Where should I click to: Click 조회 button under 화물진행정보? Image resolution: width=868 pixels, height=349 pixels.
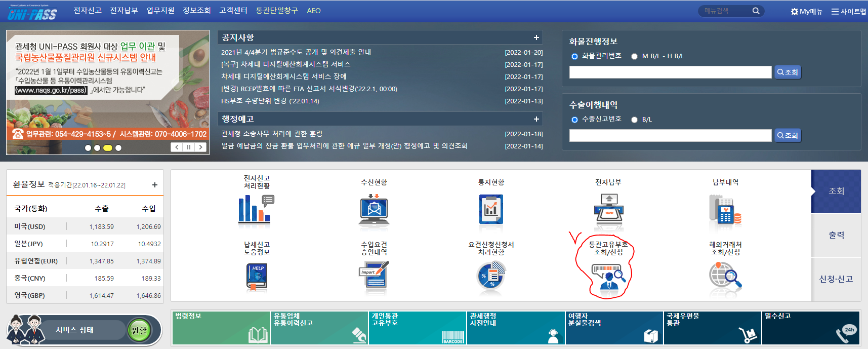tap(788, 72)
